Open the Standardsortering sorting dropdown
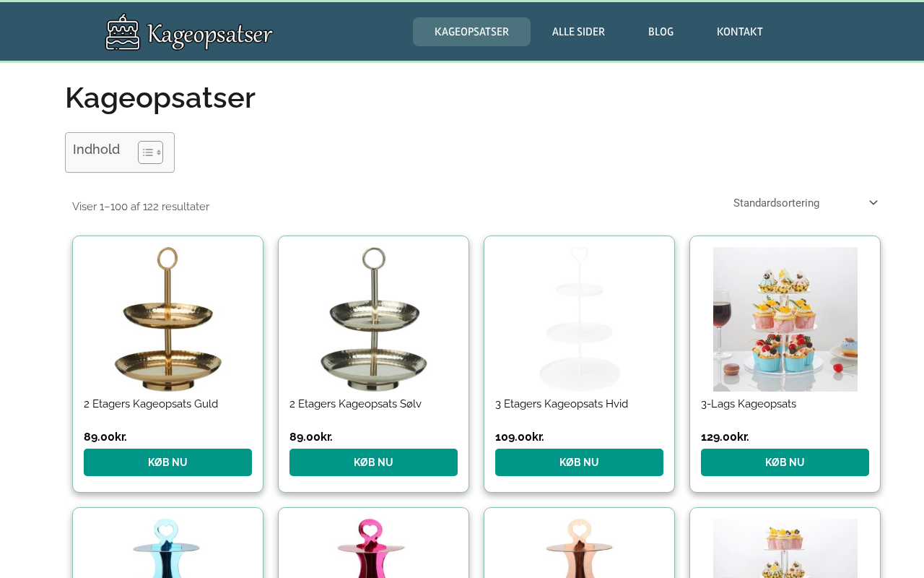 click(x=805, y=203)
